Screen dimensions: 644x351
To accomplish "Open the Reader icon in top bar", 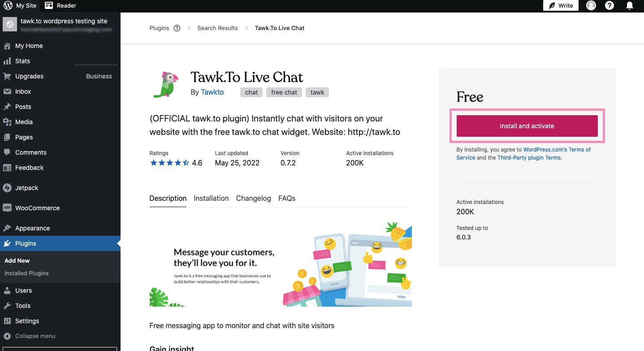I will pos(49,5).
